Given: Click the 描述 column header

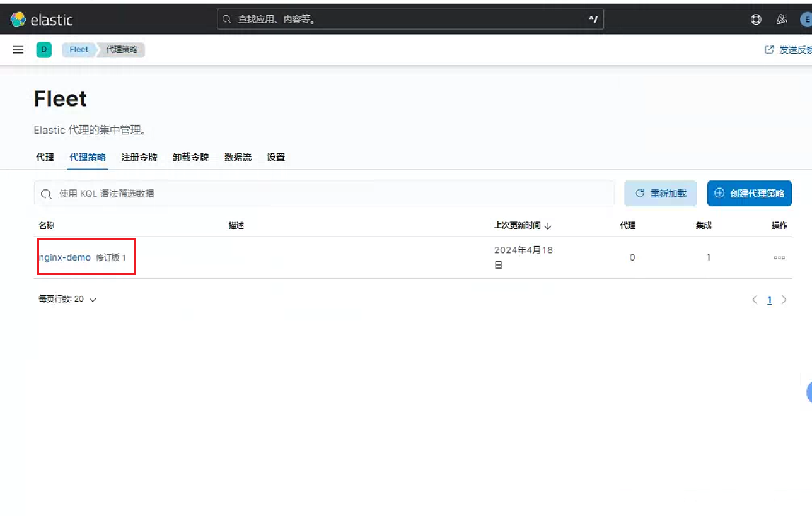Looking at the screenshot, I should coord(236,225).
